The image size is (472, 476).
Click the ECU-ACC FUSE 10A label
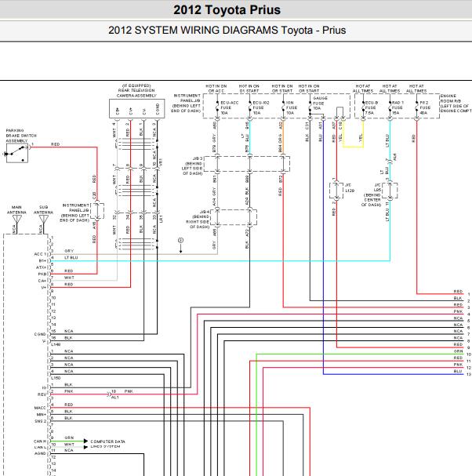[x=230, y=107]
